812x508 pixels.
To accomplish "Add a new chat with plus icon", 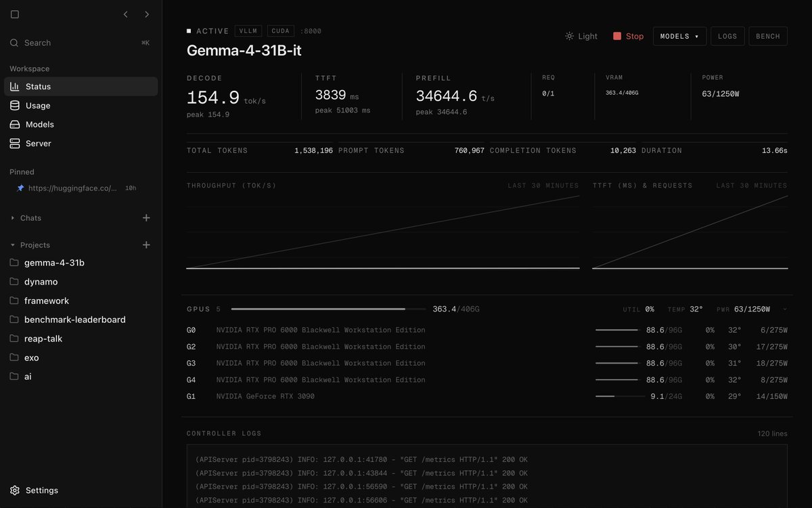I will tap(146, 218).
